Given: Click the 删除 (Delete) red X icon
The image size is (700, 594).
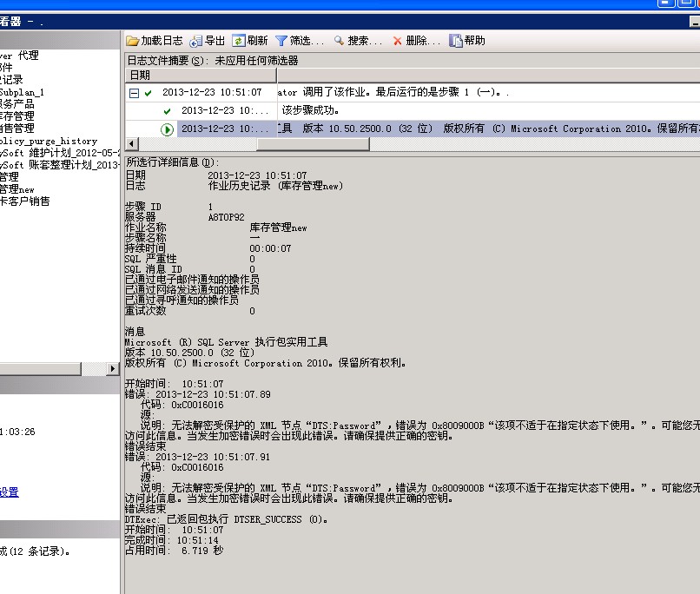Looking at the screenshot, I should pyautogui.click(x=397, y=41).
